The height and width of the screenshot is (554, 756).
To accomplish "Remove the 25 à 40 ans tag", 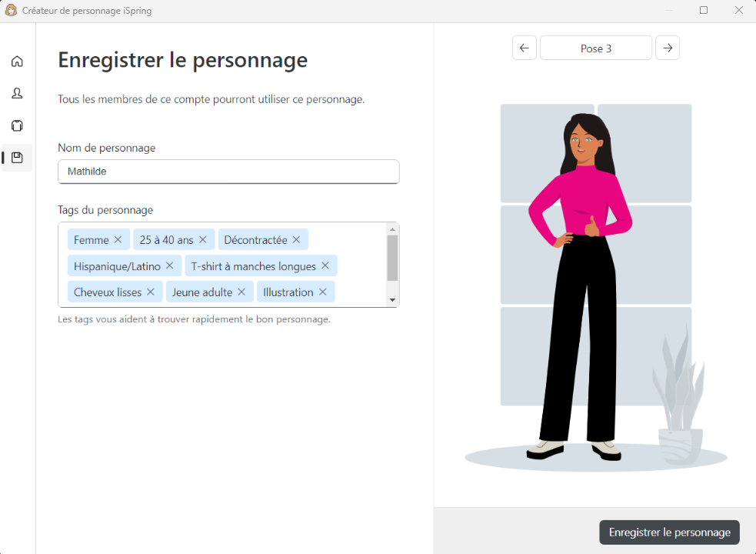I will (x=203, y=239).
